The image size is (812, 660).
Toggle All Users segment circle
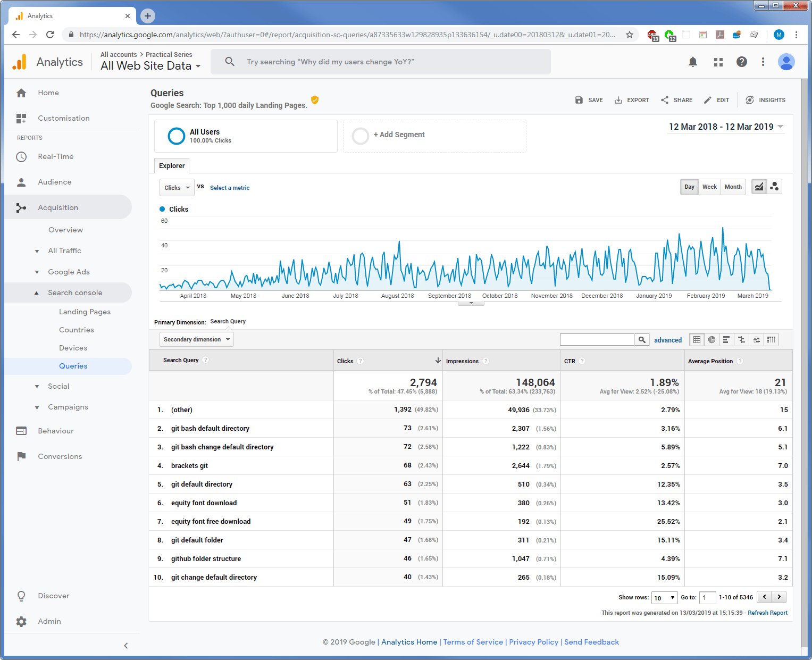177,136
